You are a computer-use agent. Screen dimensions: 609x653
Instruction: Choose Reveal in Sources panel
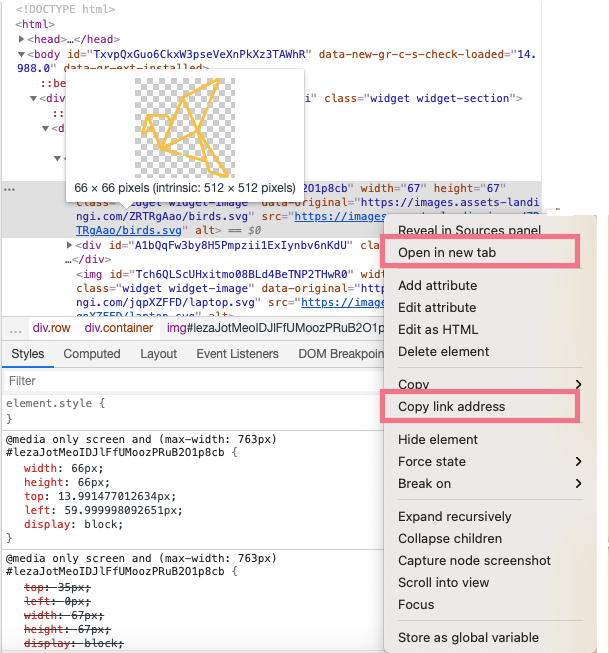[x=469, y=230]
